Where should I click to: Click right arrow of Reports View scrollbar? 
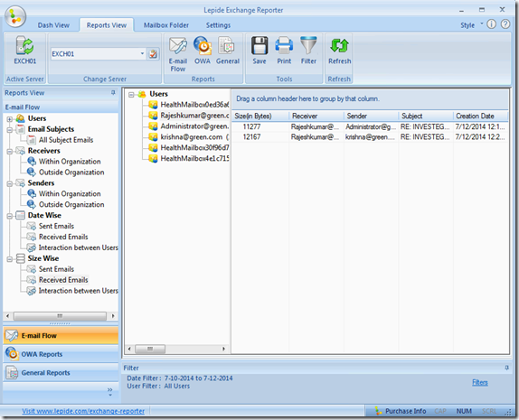click(x=113, y=316)
